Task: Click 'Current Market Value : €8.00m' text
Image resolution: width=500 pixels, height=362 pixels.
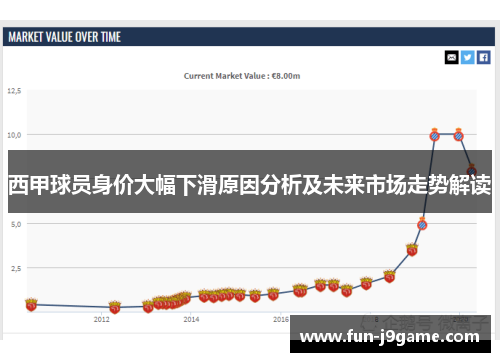Action: click(242, 76)
